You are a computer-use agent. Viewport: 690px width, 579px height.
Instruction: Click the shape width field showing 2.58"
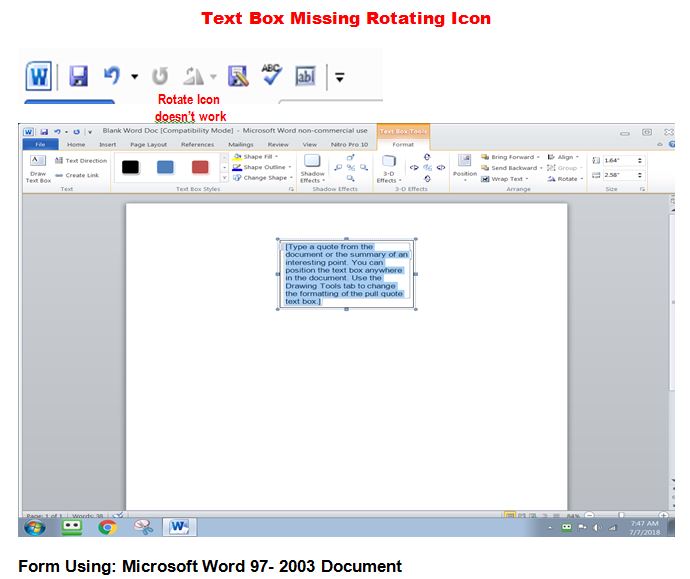(619, 175)
